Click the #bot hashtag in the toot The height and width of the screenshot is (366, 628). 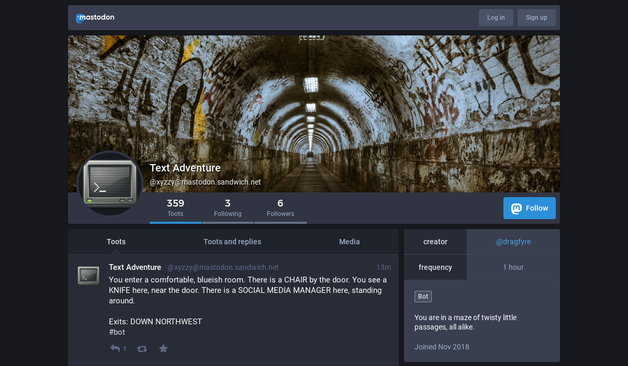[117, 332]
